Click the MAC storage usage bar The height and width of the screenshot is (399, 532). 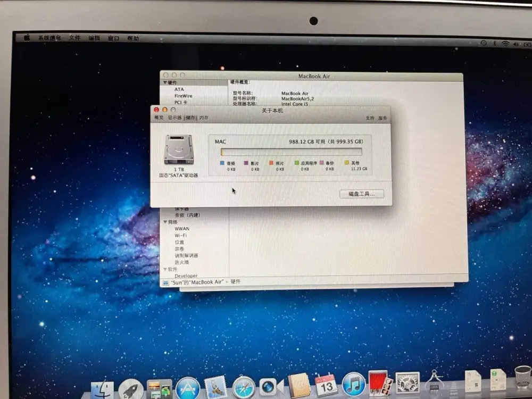291,152
